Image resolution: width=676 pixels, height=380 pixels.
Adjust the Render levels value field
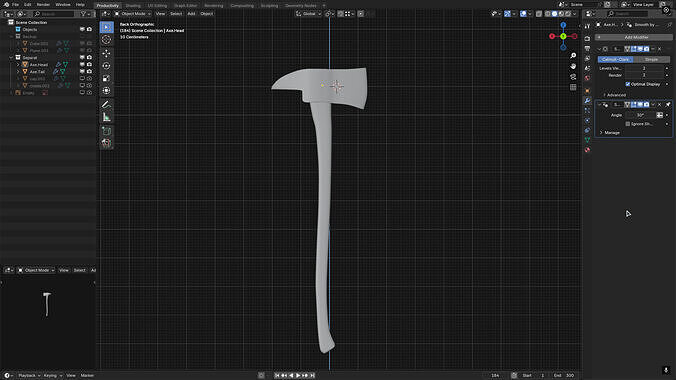[645, 75]
